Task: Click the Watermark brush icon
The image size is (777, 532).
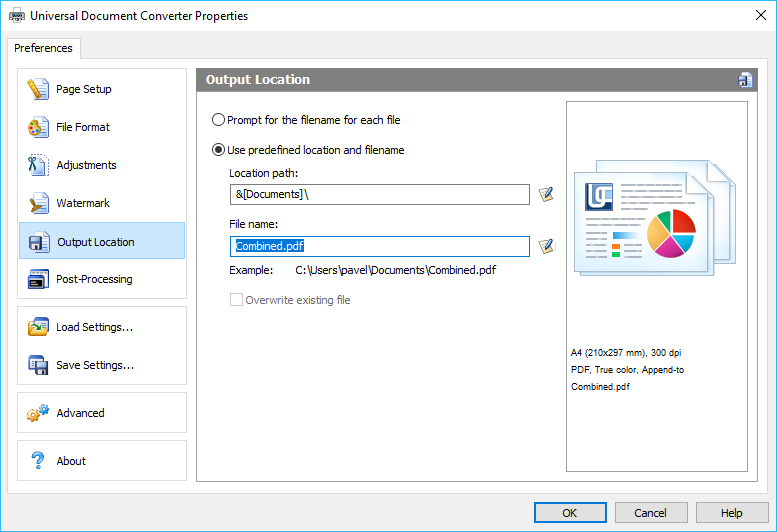Action: 39,203
